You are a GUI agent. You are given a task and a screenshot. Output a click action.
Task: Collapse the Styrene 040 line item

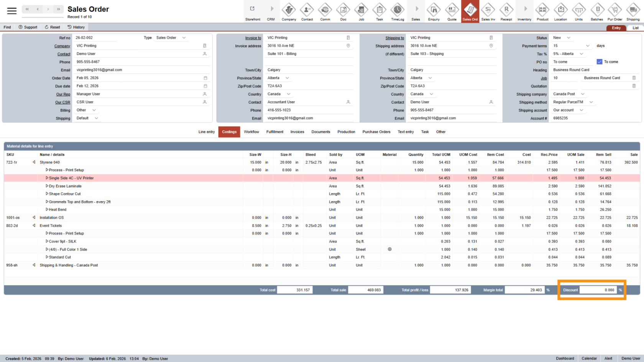tap(34, 162)
